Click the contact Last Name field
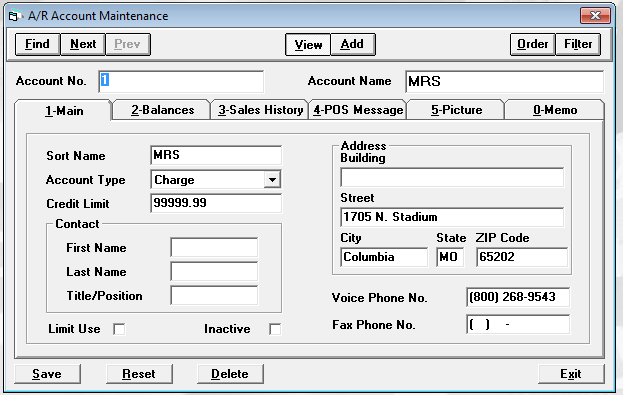 (214, 271)
